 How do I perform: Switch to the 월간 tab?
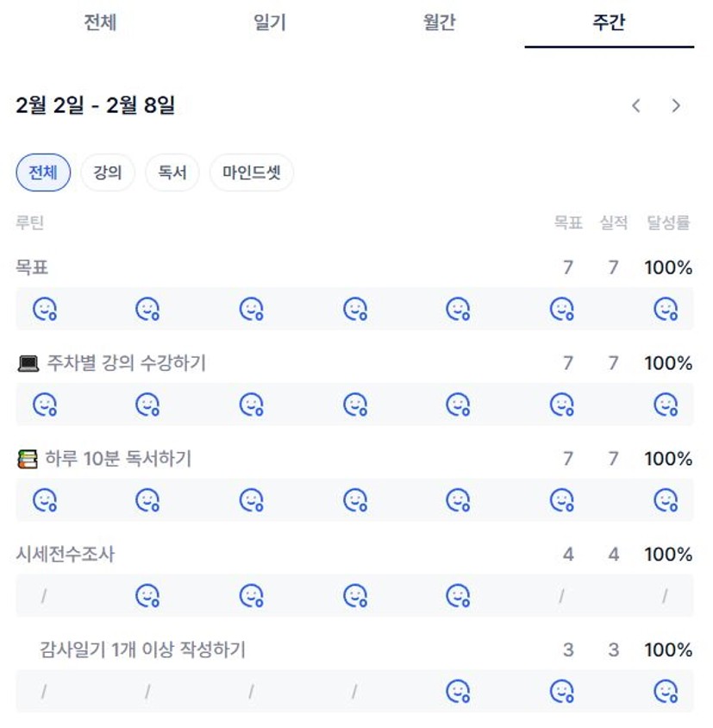[439, 23]
